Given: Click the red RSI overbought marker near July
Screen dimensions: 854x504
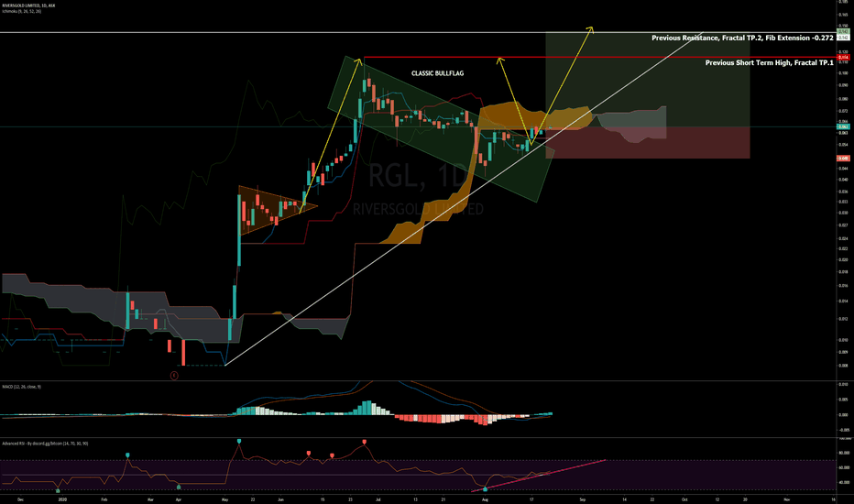Looking at the screenshot, I should pyautogui.click(x=365, y=442).
